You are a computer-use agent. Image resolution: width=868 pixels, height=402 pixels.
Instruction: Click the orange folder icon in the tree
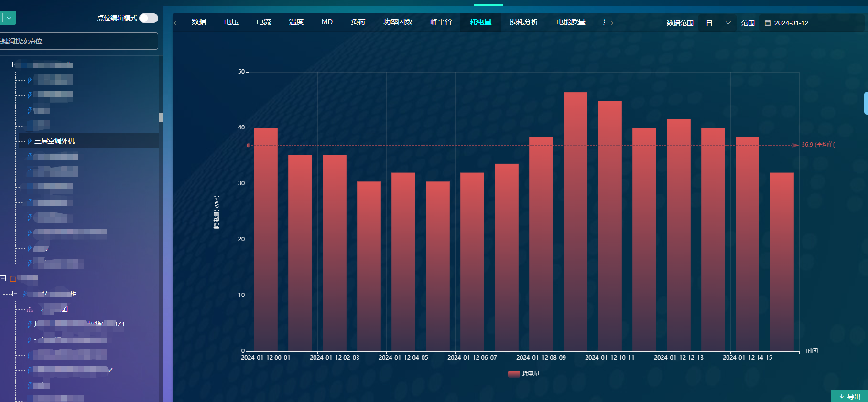(x=13, y=278)
